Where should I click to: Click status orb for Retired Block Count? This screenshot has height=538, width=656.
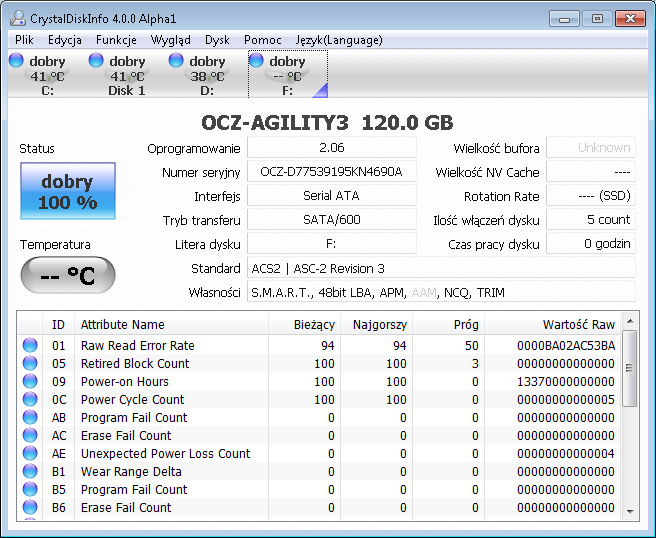coord(30,363)
